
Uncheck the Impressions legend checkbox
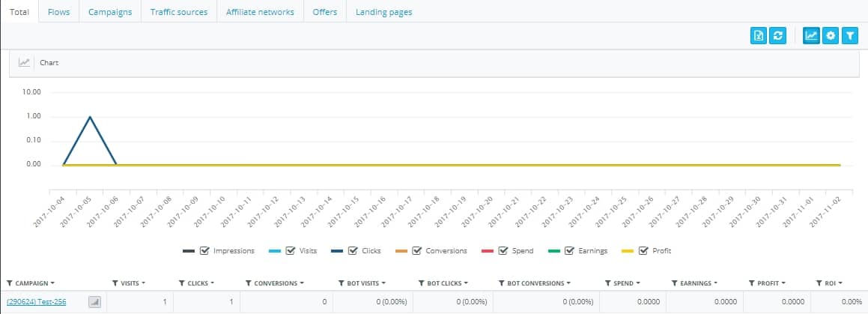[x=204, y=250]
